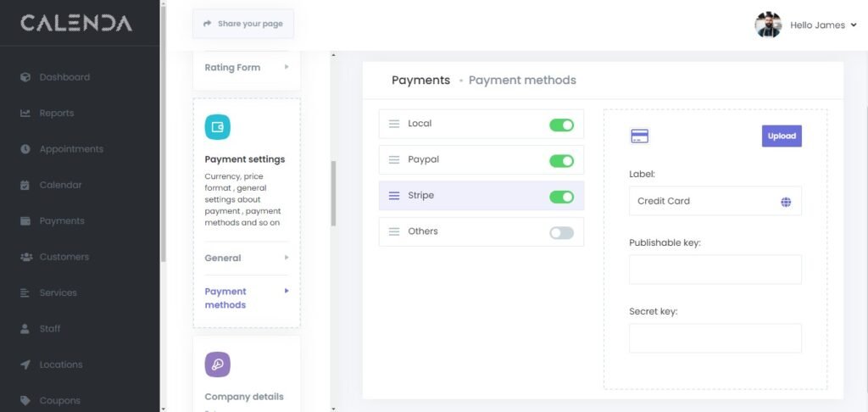This screenshot has width=868, height=412.
Task: Click the Reports chart icon
Action: coord(25,113)
